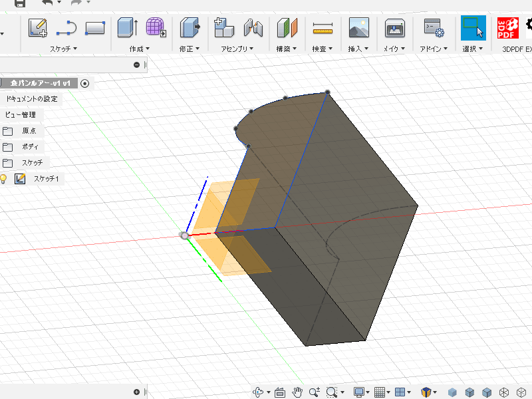Select the Orbit navigation tool
532x399 pixels.
(x=259, y=392)
